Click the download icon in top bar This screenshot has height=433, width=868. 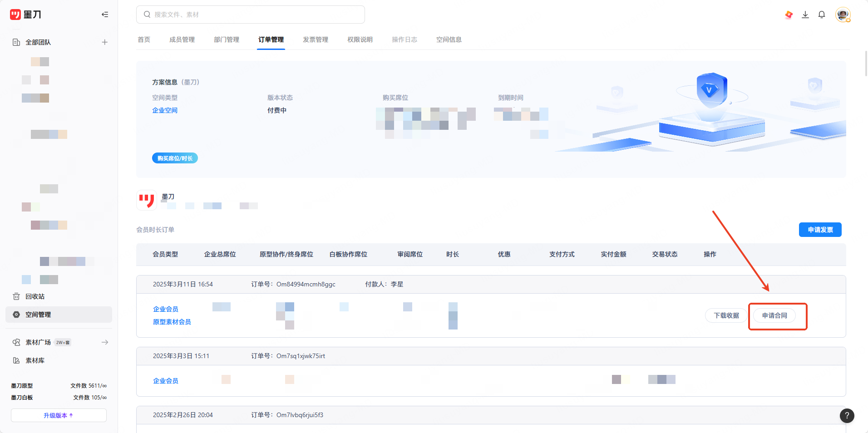805,15
